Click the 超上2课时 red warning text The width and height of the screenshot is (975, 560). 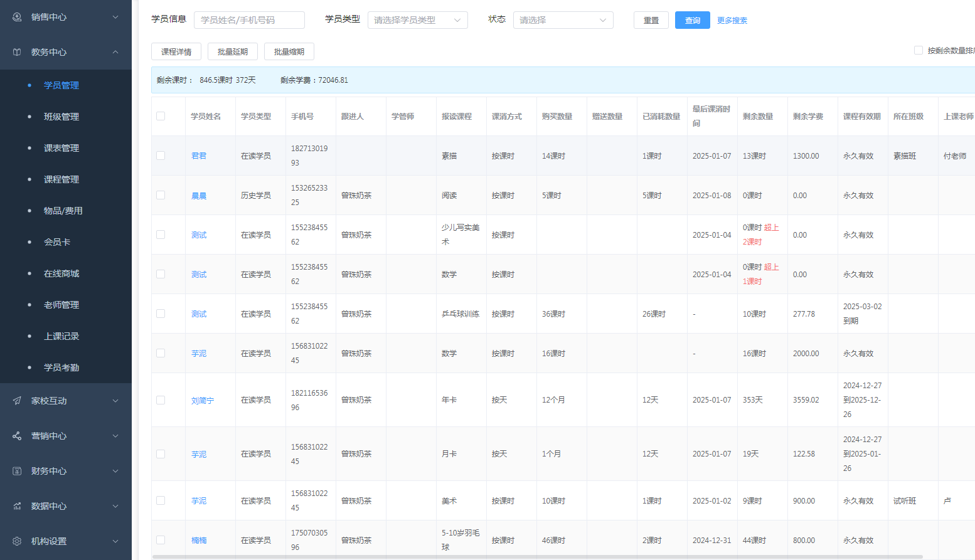click(761, 235)
